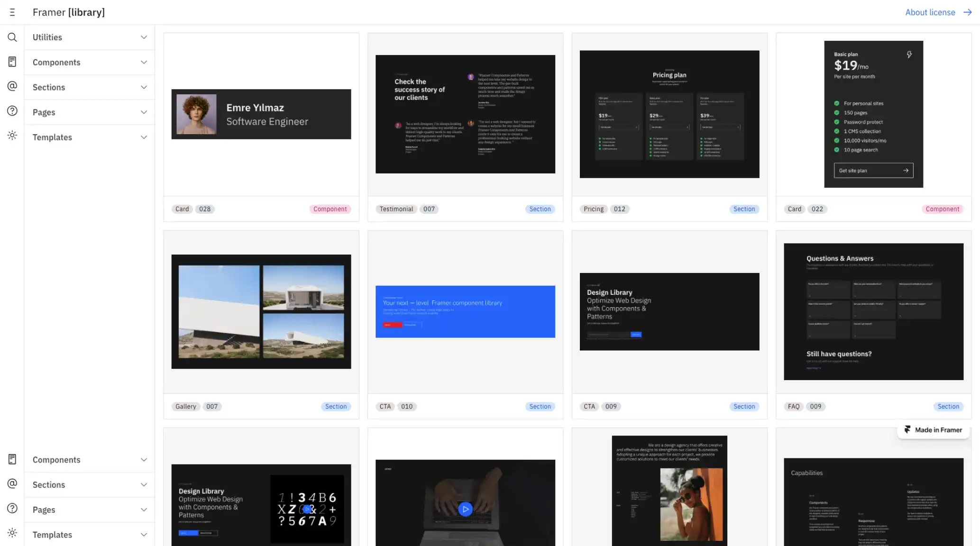The height and width of the screenshot is (546, 980).
Task: Select upper Sections label below Utilities
Action: pyautogui.click(x=49, y=87)
